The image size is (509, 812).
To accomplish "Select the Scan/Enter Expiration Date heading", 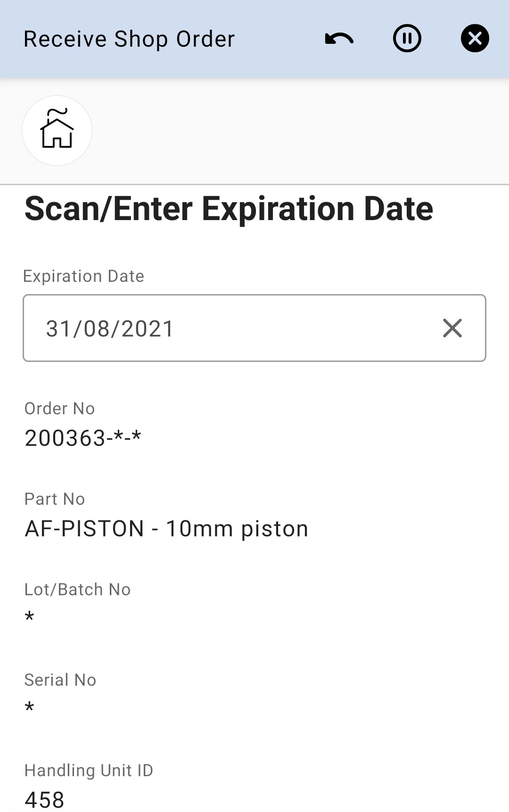I will [x=229, y=209].
